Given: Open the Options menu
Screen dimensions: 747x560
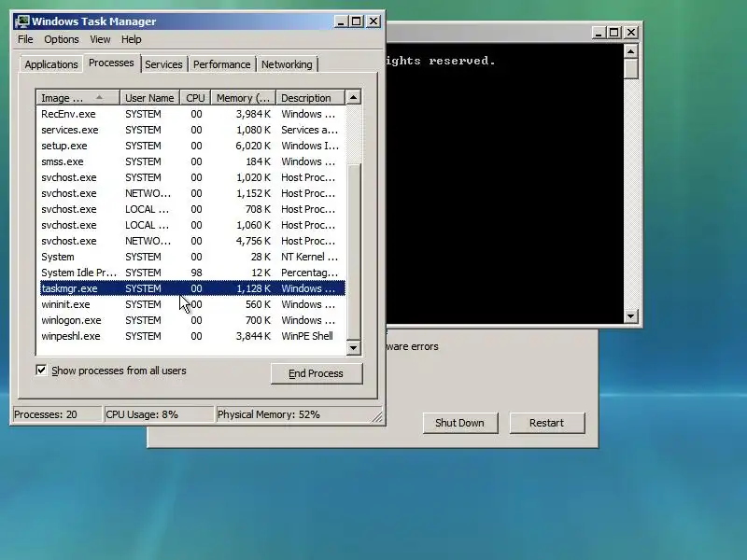Looking at the screenshot, I should [62, 39].
